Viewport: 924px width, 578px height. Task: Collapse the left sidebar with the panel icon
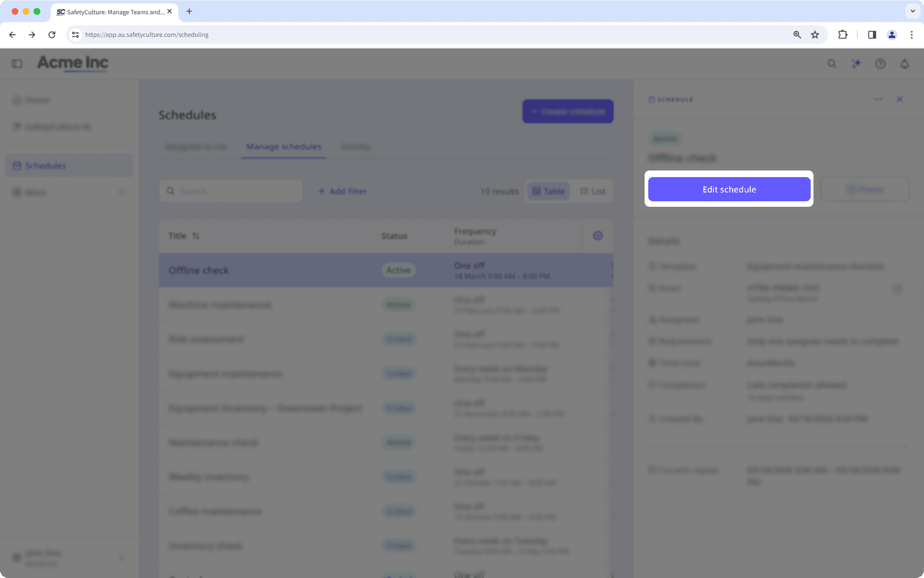(17, 63)
